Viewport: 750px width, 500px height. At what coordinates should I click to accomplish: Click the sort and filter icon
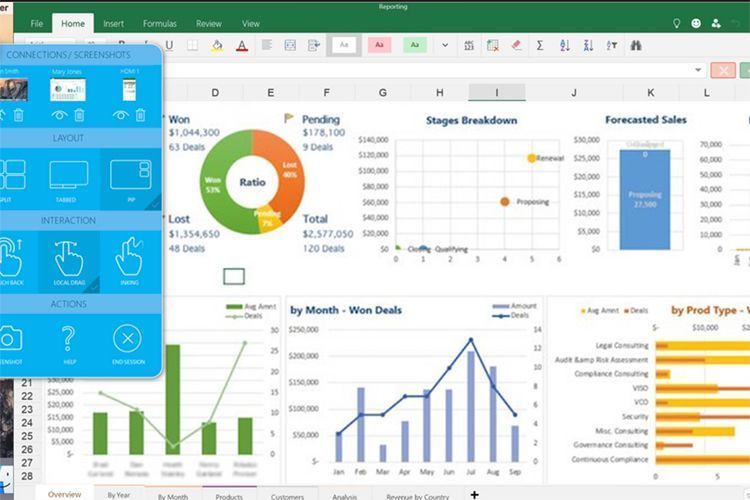(x=612, y=45)
